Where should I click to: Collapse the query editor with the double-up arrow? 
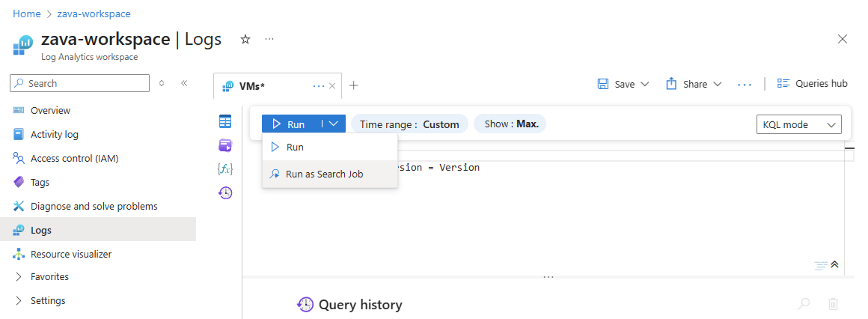[x=835, y=264]
